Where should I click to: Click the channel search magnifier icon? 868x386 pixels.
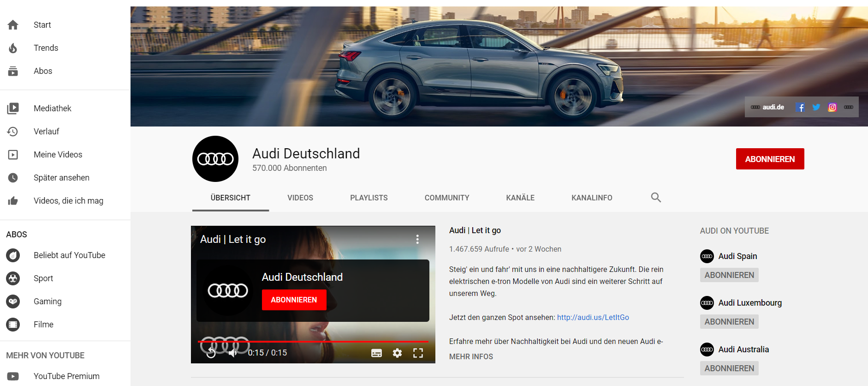[656, 198]
